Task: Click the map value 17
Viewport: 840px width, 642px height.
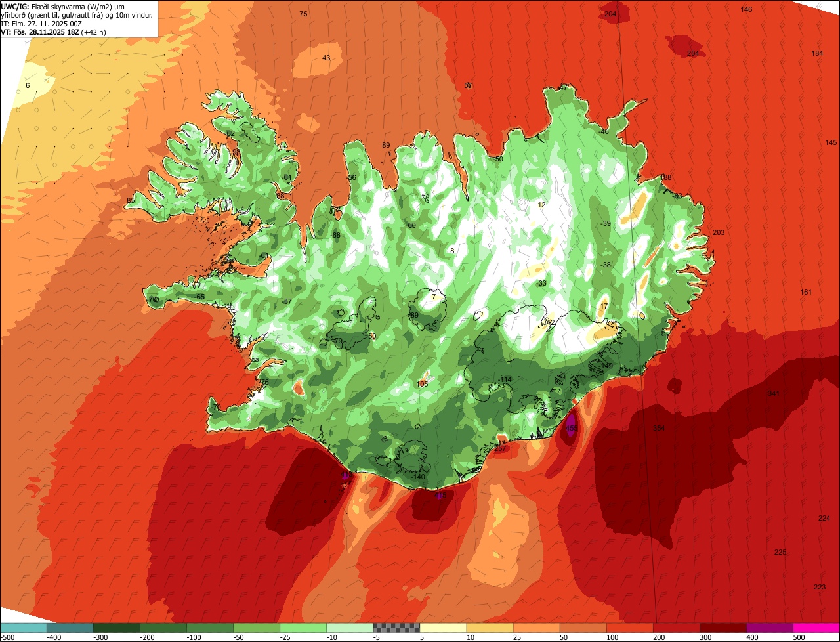Action: tap(604, 306)
